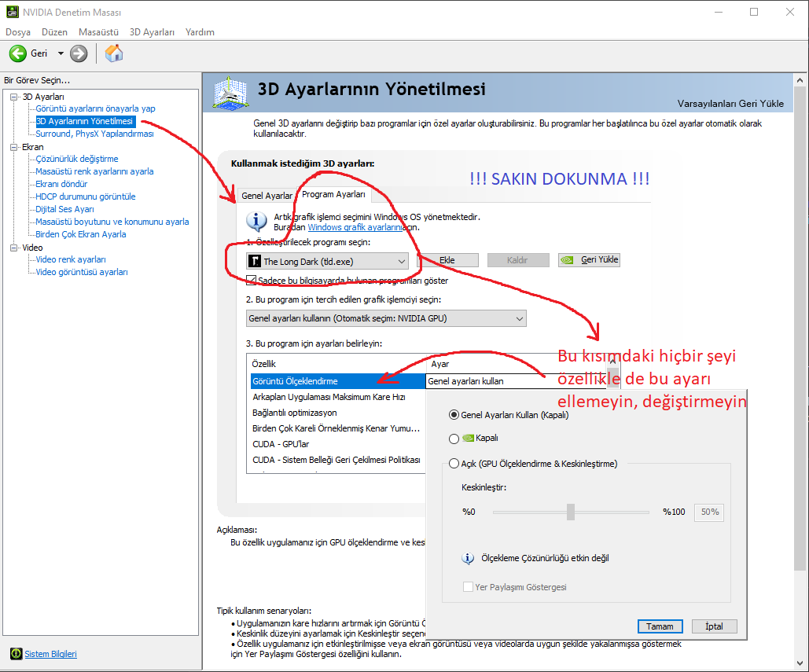
Task: Open the Dosya menu
Action: coord(18,32)
